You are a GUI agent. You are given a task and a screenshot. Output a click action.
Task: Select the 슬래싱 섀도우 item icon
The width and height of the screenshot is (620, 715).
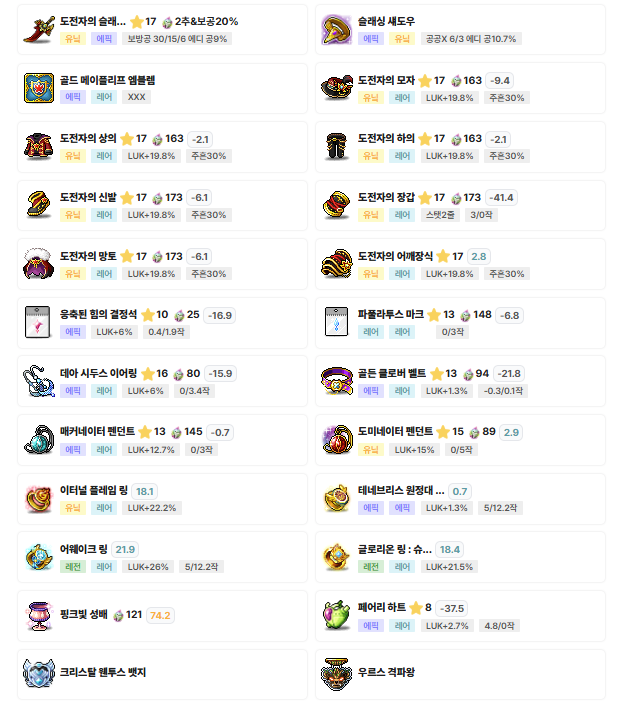(336, 30)
